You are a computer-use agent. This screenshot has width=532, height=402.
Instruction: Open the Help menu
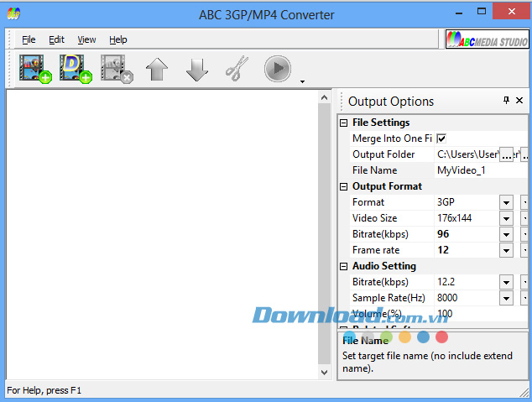coord(118,39)
